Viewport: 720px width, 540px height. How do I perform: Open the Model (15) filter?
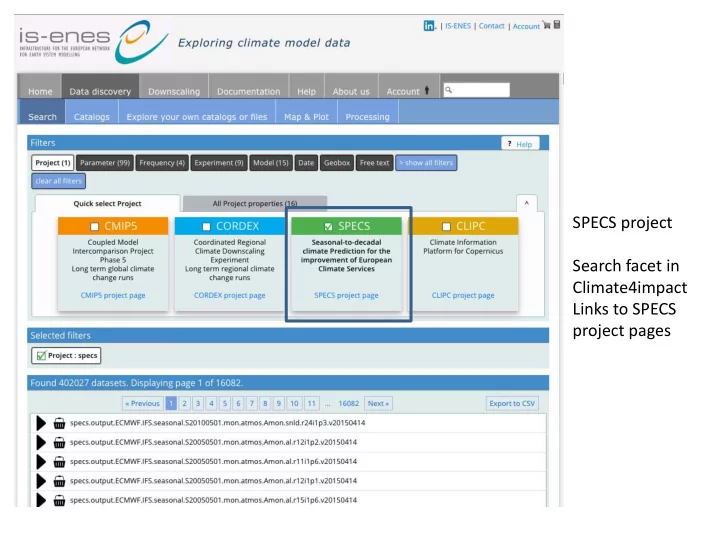(271, 163)
